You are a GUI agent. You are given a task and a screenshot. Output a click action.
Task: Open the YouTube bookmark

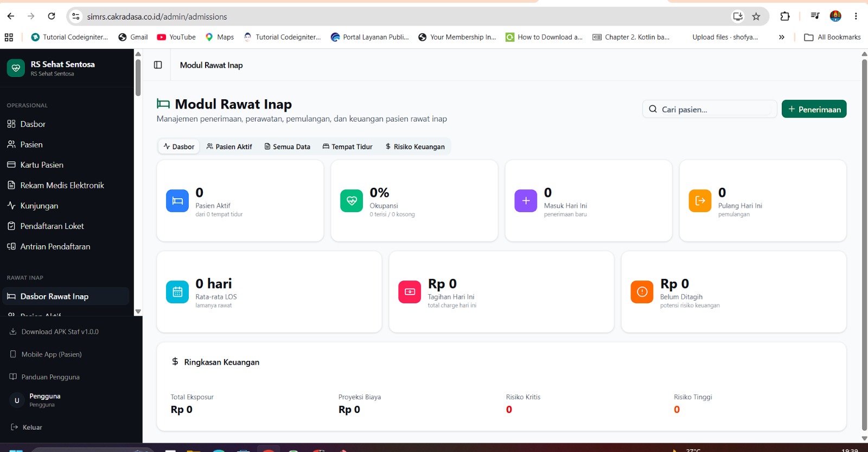(176, 37)
